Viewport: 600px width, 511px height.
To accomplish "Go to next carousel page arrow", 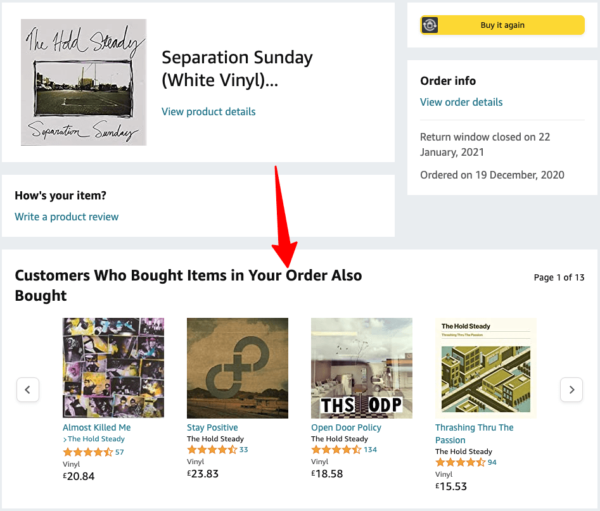I will 571,389.
